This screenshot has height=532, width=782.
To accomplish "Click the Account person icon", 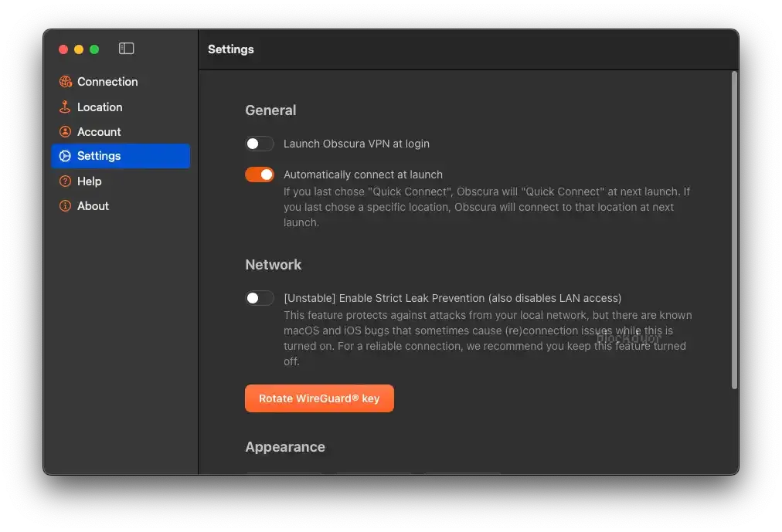I will click(66, 131).
